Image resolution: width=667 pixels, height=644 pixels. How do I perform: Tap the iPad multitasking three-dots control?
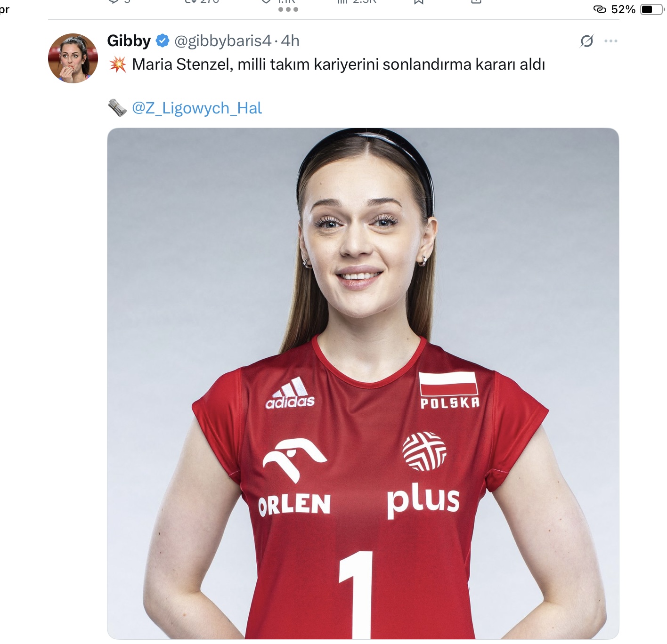tap(288, 9)
